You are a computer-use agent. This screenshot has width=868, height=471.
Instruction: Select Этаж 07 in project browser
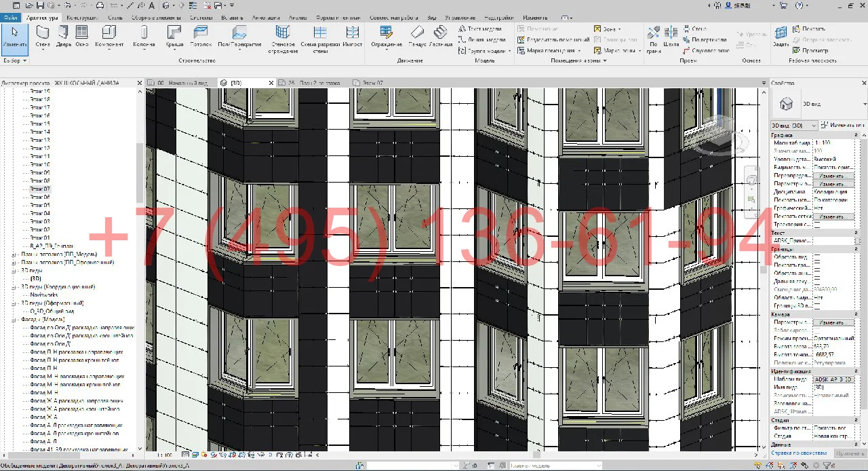(x=40, y=189)
